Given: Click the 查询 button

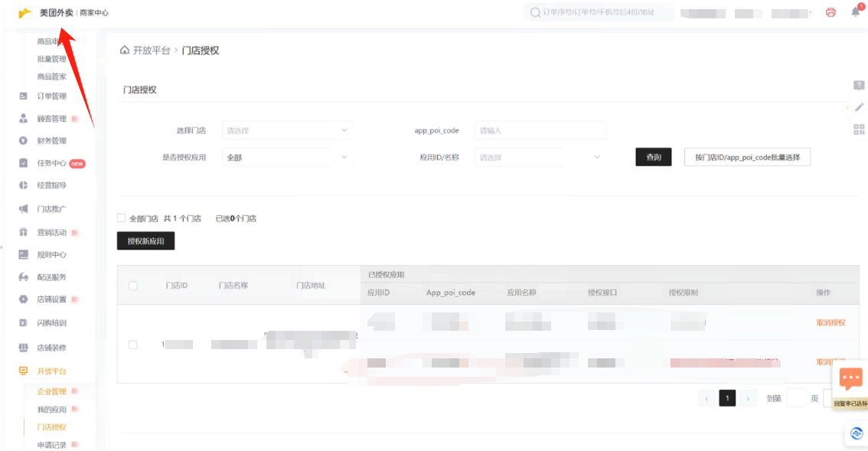Looking at the screenshot, I should 653,157.
